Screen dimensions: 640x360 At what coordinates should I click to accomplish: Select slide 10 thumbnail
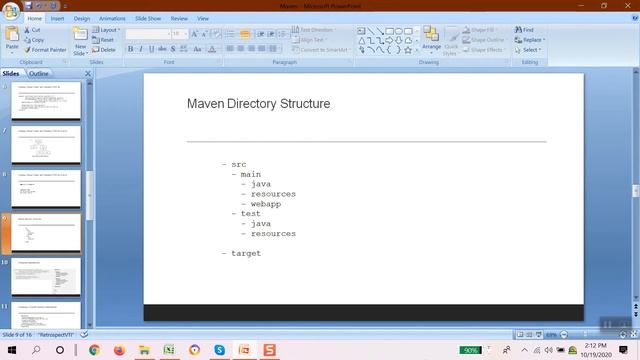click(x=46, y=276)
